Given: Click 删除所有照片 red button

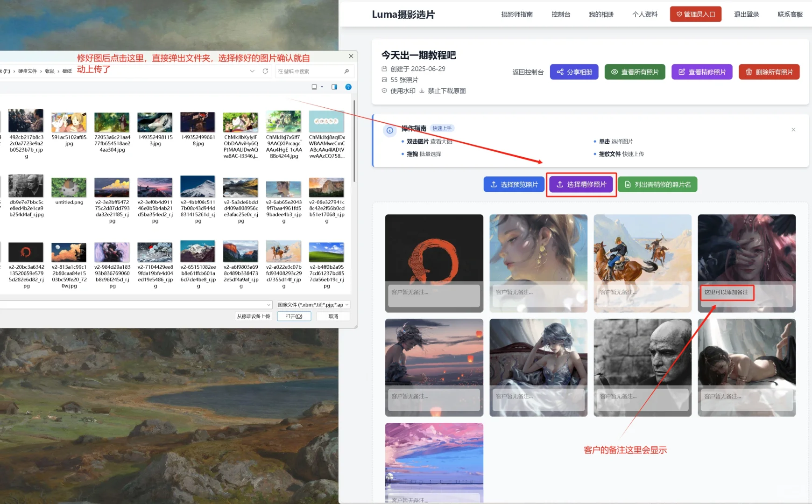Looking at the screenshot, I should pyautogui.click(x=769, y=72).
